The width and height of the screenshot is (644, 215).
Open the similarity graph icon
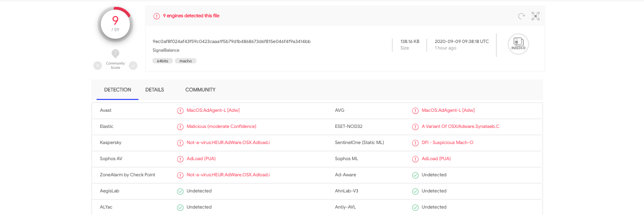(536, 16)
